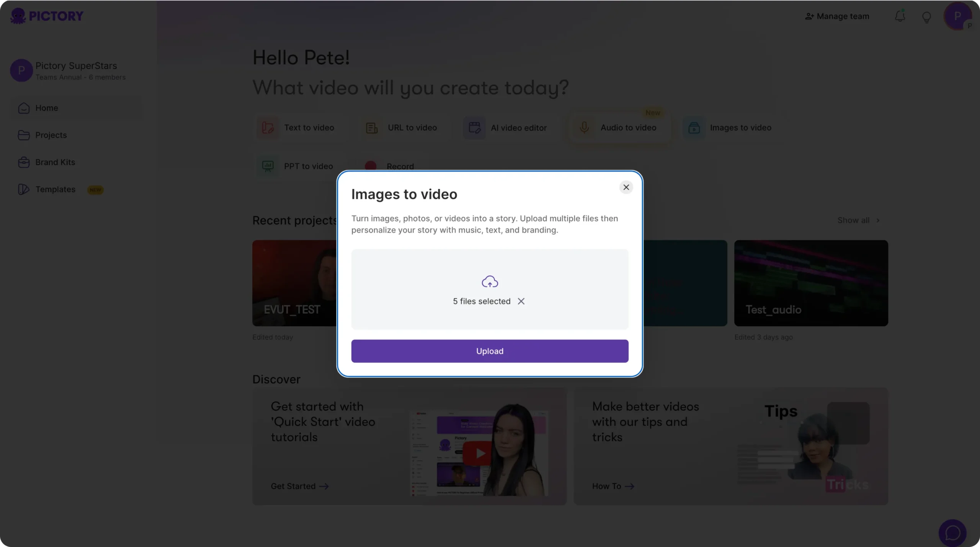Open the chat support bubble
The height and width of the screenshot is (547, 980).
952,532
